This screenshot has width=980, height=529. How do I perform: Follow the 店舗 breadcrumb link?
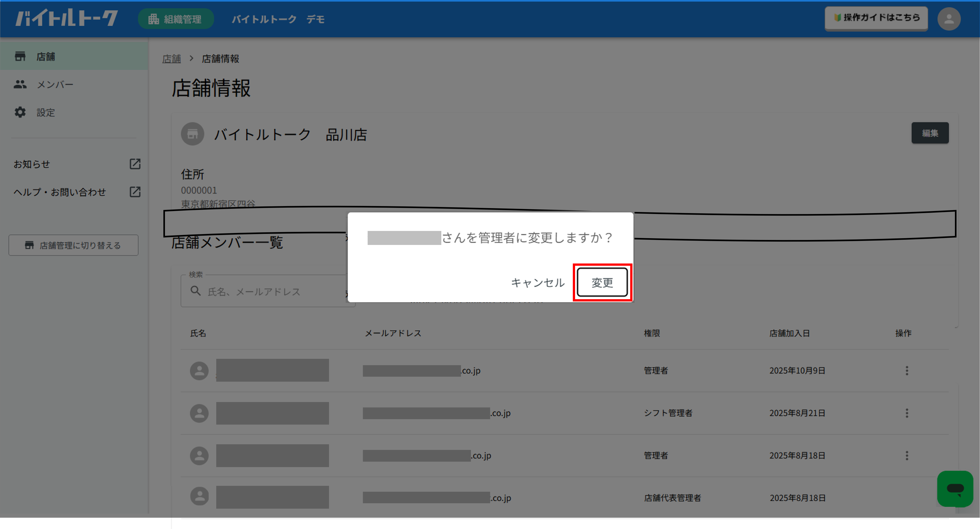[x=172, y=59]
